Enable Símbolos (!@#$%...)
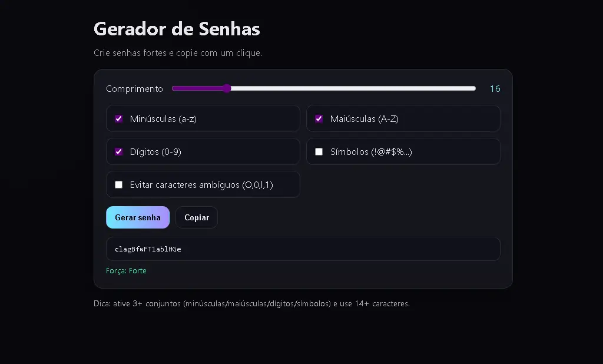Image resolution: width=603 pixels, height=364 pixels. 319,151
